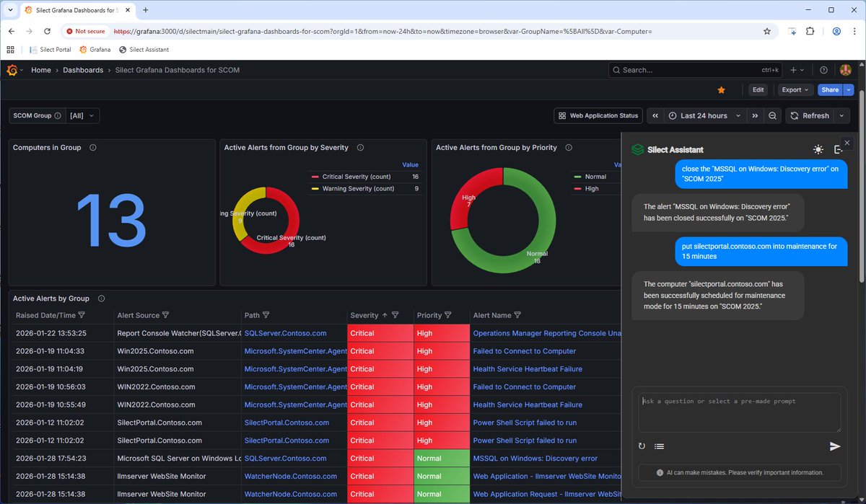866x504 pixels.
Task: Open the Export dropdown
Action: click(x=795, y=90)
